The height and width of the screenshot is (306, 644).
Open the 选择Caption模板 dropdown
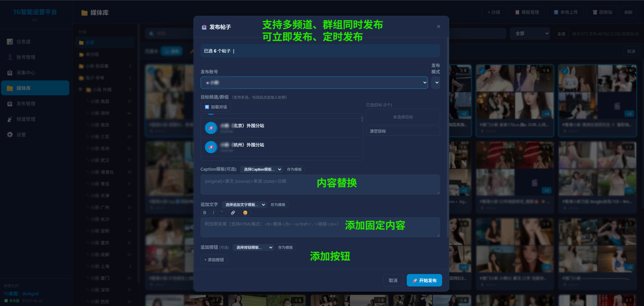tap(261, 169)
